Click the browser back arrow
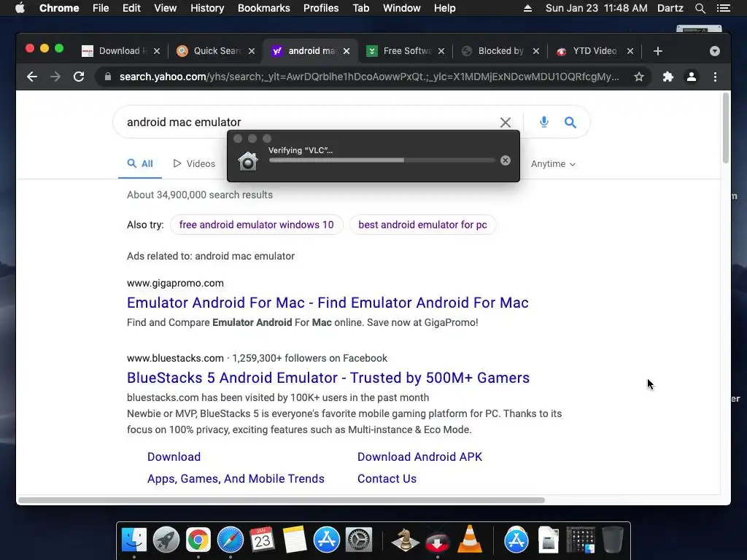This screenshot has height=560, width=747. [32, 77]
